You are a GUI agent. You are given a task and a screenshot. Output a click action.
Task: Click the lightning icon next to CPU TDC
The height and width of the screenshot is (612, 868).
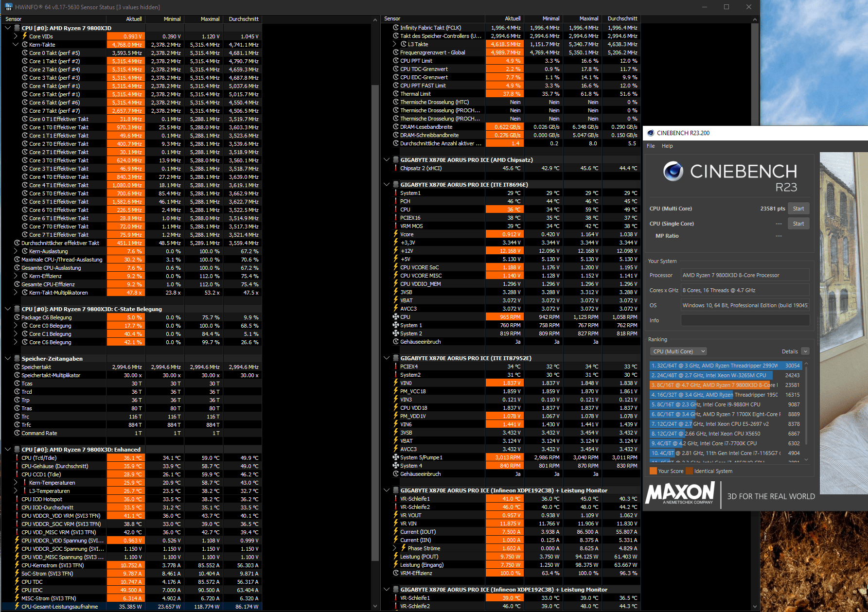coord(17,581)
